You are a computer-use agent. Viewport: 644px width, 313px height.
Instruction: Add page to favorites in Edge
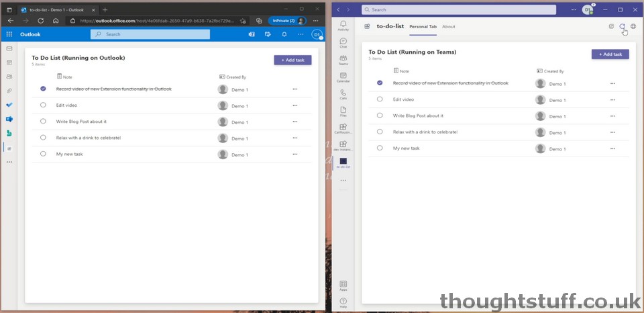pos(243,21)
